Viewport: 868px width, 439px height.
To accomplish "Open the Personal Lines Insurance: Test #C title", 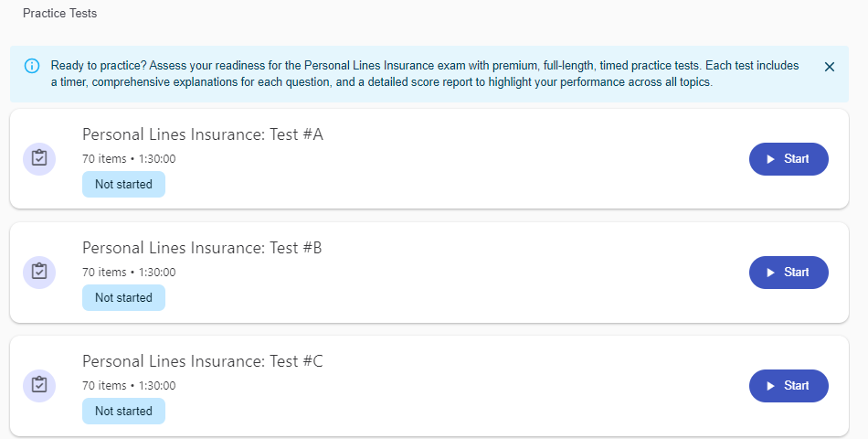I will tap(203, 361).
